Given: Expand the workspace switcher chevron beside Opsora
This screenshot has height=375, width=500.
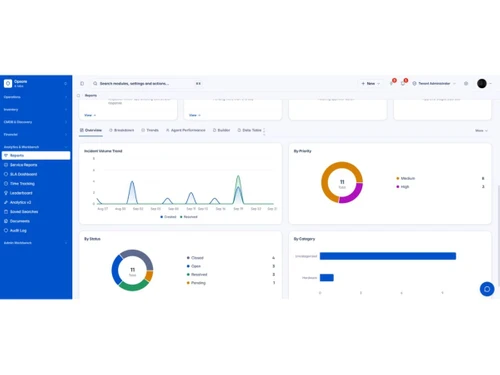Looking at the screenshot, I should 66,84.
